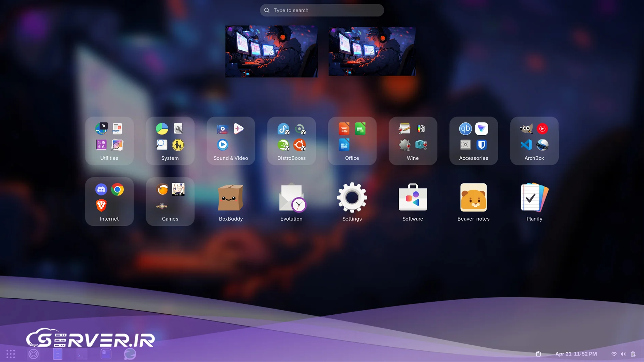
Task: Expand the Wine app folder
Action: [413, 141]
